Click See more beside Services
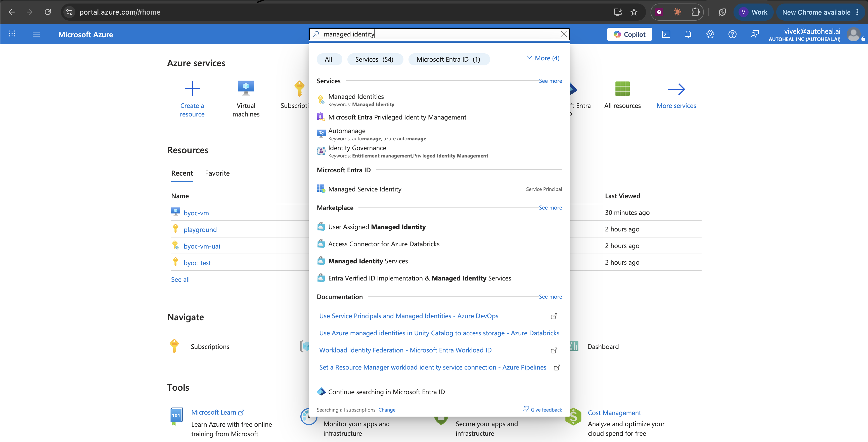The height and width of the screenshot is (442, 868). tap(550, 81)
